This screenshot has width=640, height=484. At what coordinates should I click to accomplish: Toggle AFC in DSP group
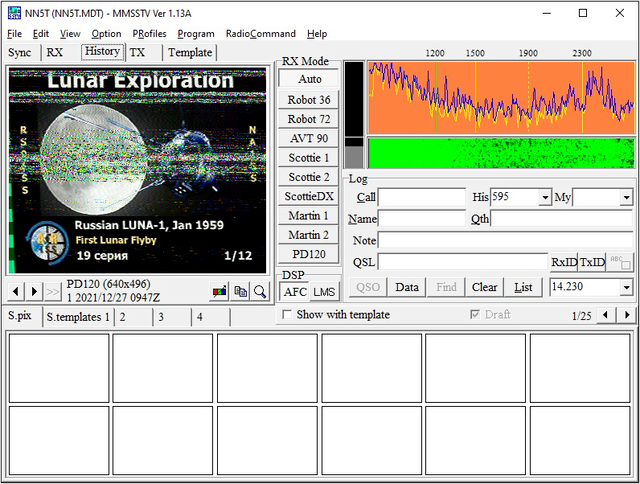294,292
